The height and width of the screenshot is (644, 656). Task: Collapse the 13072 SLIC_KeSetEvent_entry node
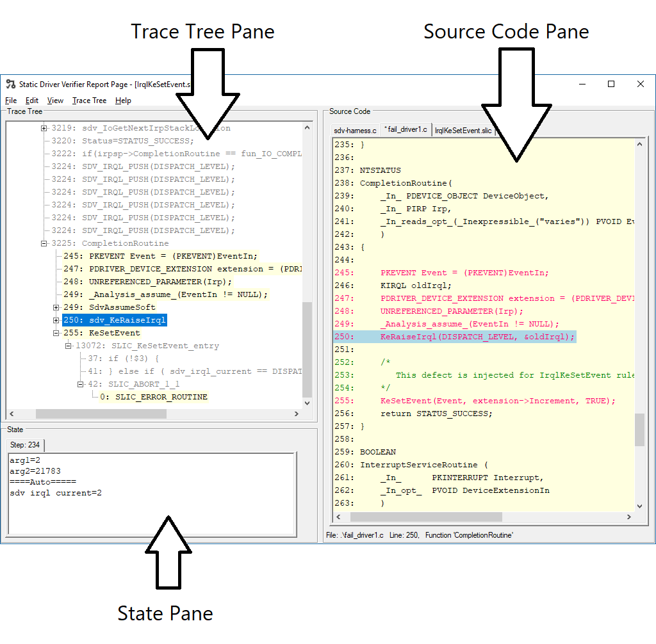click(x=69, y=346)
